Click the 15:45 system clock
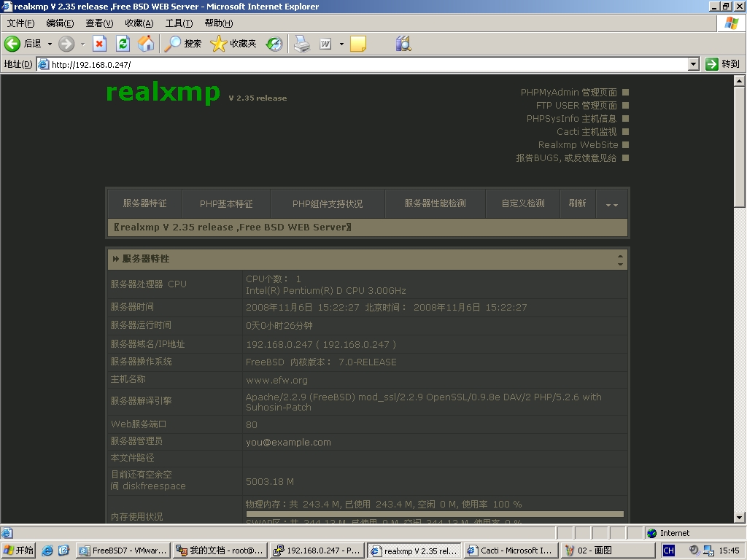The image size is (747, 560). pyautogui.click(x=729, y=551)
